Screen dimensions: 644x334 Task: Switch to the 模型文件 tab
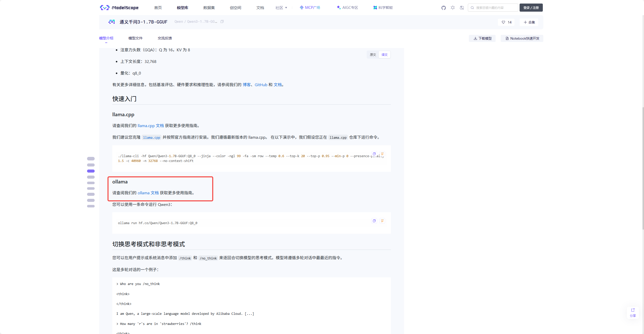pyautogui.click(x=135, y=38)
